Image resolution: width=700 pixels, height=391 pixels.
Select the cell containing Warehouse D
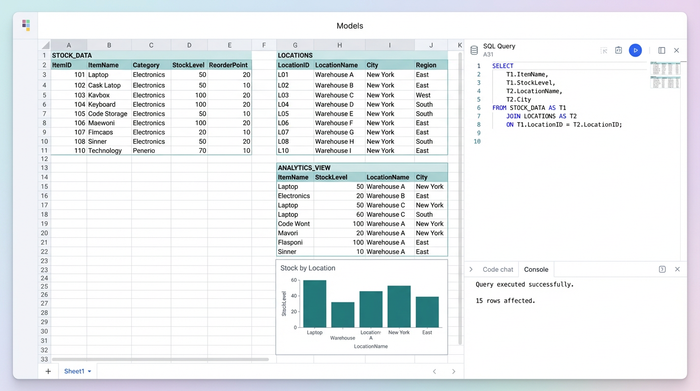click(x=340, y=104)
